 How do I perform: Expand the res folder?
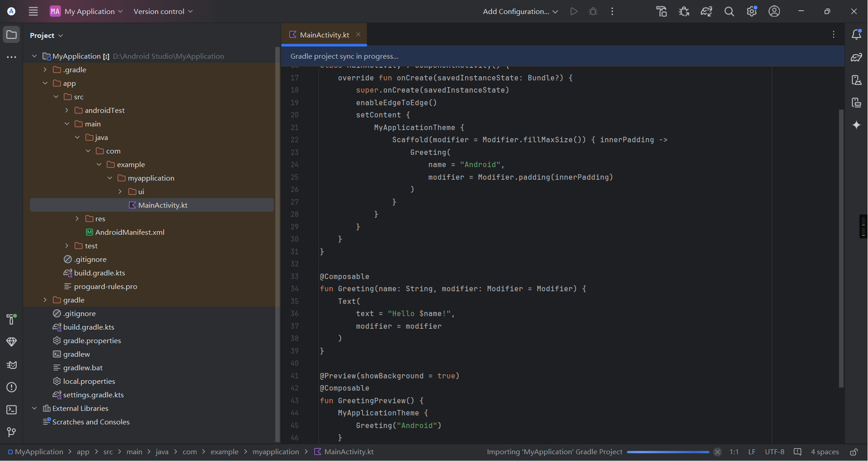point(77,219)
